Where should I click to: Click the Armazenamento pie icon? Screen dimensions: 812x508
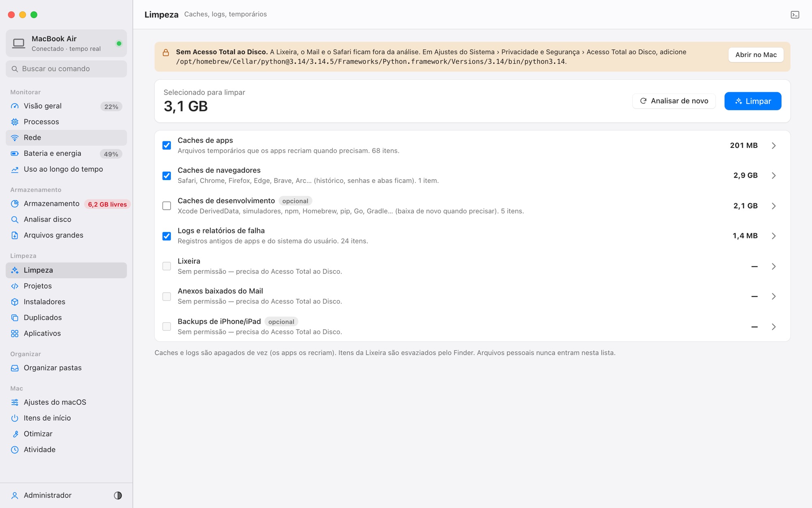tap(15, 204)
